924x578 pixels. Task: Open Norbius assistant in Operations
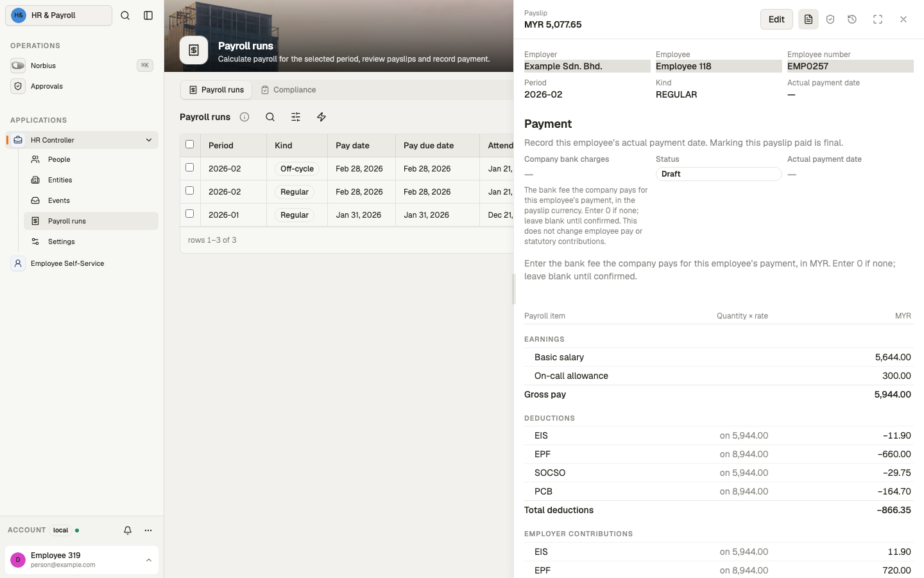click(81, 66)
